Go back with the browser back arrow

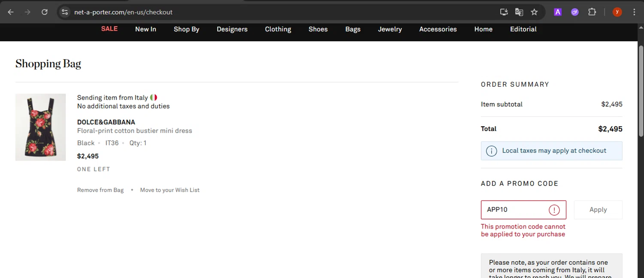[x=11, y=12]
